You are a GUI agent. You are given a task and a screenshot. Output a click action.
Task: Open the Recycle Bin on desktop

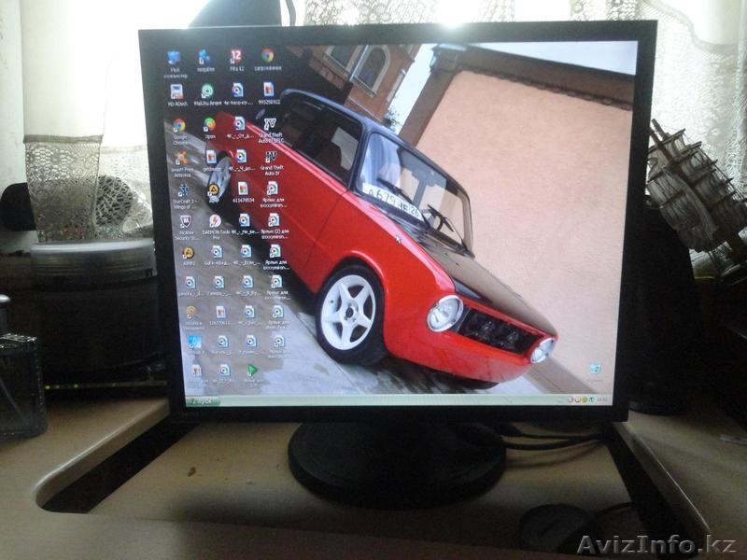tap(594, 371)
